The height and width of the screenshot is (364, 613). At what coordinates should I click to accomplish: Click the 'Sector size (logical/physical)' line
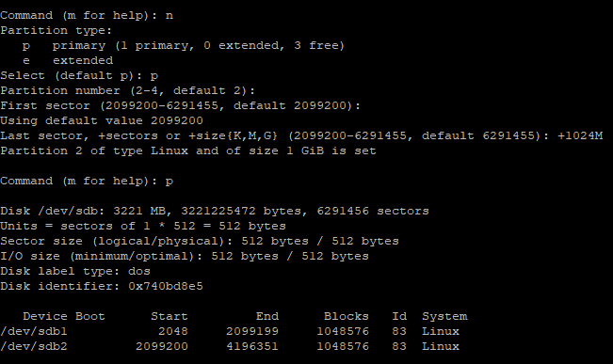[200, 242]
